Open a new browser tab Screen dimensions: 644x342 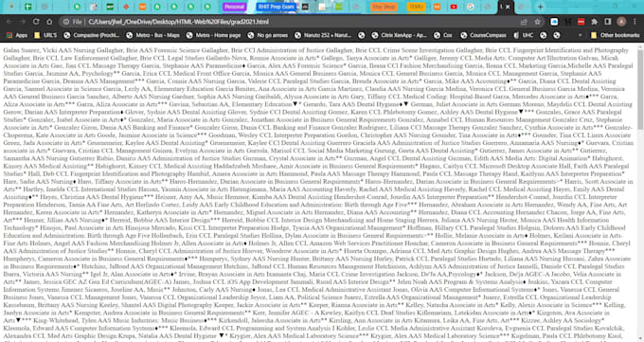click(x=540, y=7)
